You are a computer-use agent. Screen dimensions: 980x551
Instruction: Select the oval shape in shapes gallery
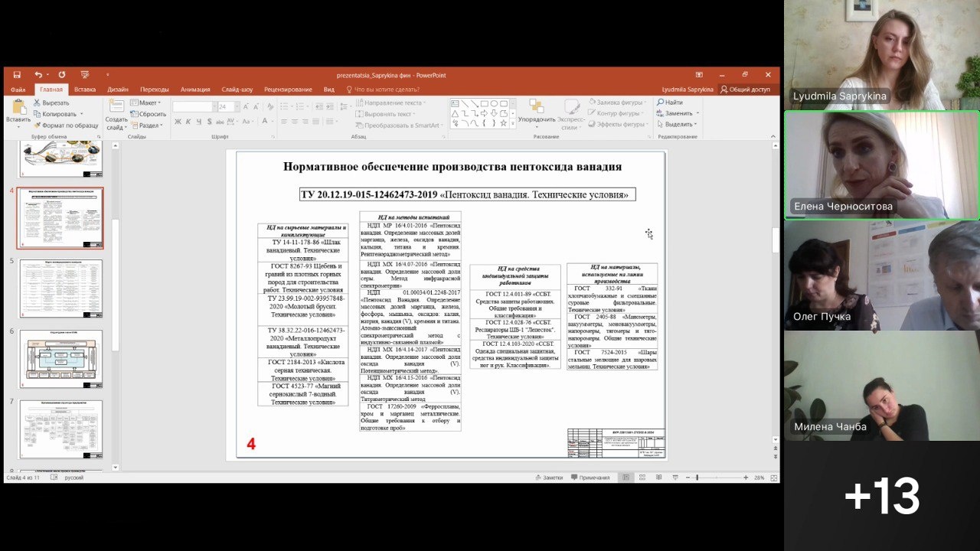click(x=494, y=103)
